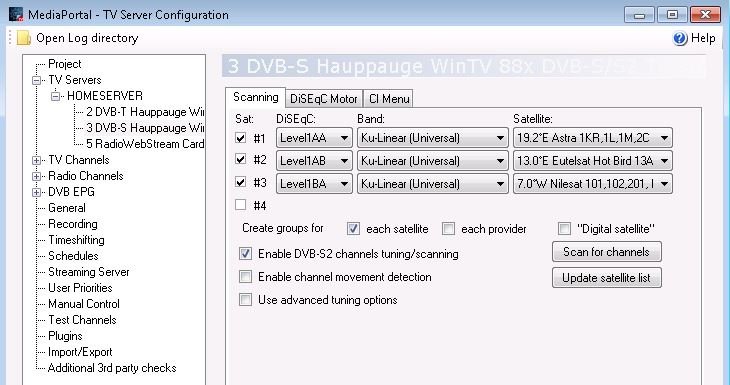
Task: Click Update satellite list button
Action: tap(607, 278)
